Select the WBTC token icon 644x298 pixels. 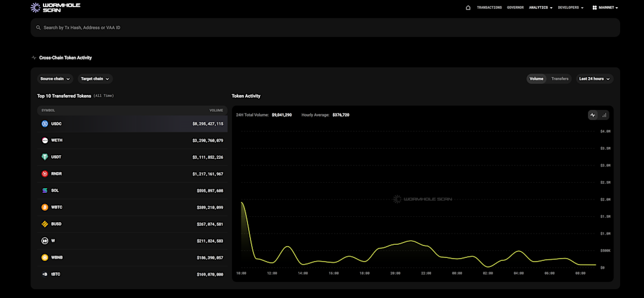click(45, 207)
